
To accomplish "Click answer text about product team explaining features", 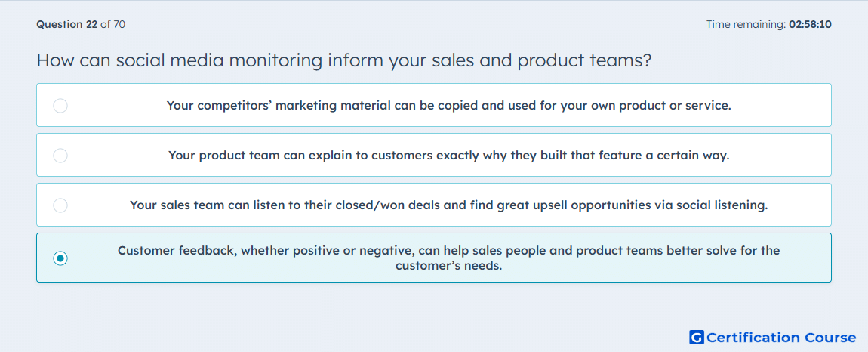I will point(449,155).
